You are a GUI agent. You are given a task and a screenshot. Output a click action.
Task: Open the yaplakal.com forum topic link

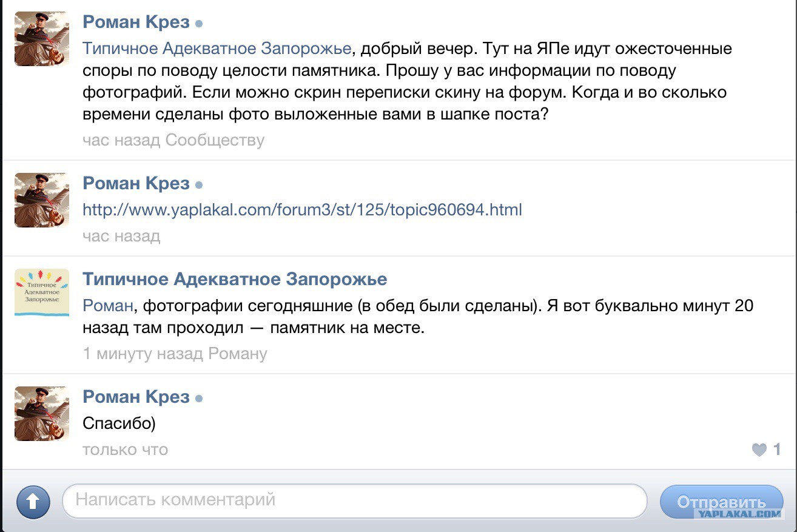pyautogui.click(x=302, y=210)
